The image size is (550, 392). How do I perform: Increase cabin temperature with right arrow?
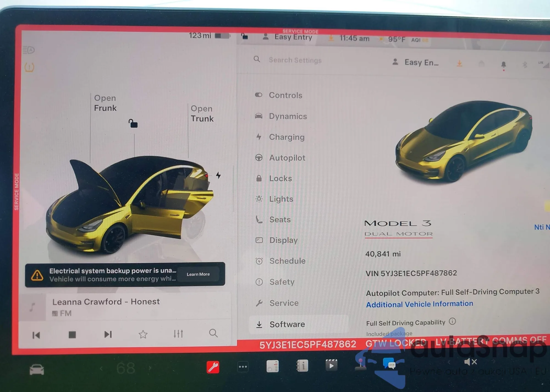pyautogui.click(x=150, y=368)
